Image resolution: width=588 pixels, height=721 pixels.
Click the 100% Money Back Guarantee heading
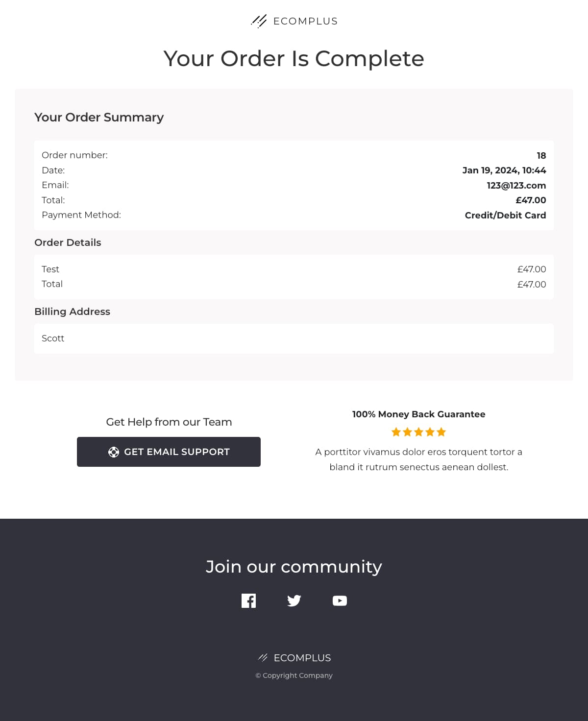tap(418, 414)
